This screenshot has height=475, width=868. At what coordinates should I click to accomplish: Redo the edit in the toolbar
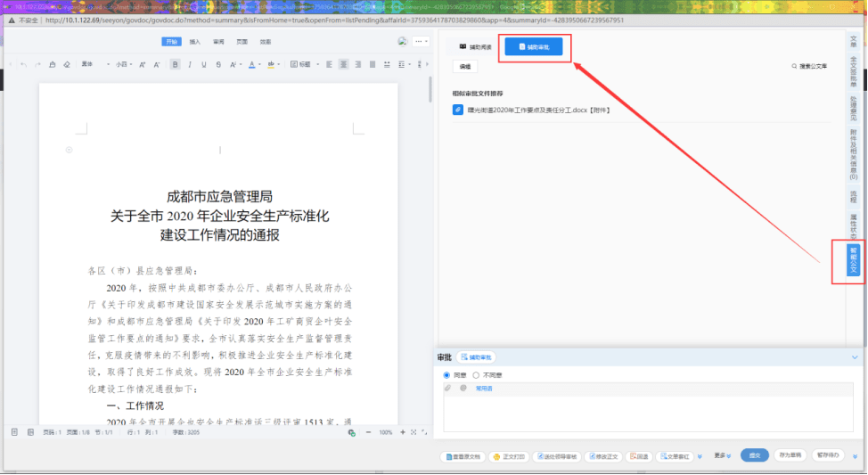(37, 65)
